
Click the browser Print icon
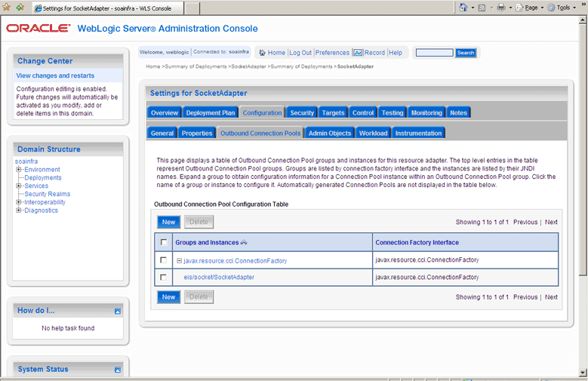coord(501,8)
